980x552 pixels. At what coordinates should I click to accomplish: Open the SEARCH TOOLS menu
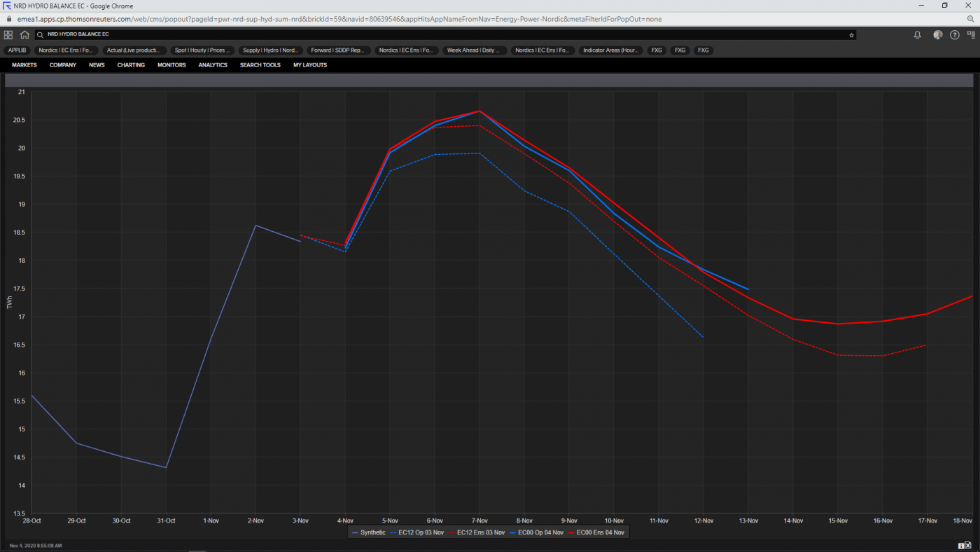point(260,65)
